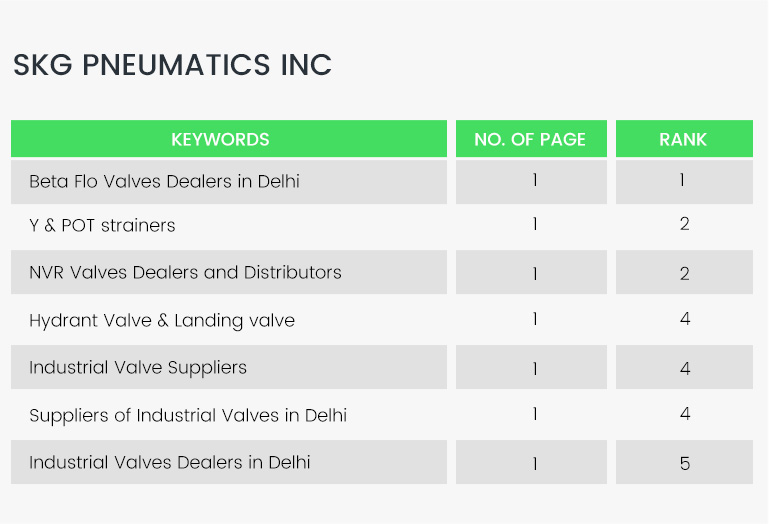
Task: Click Beta Flo Valves Dealers in Delhi keyword
Action: click(164, 181)
